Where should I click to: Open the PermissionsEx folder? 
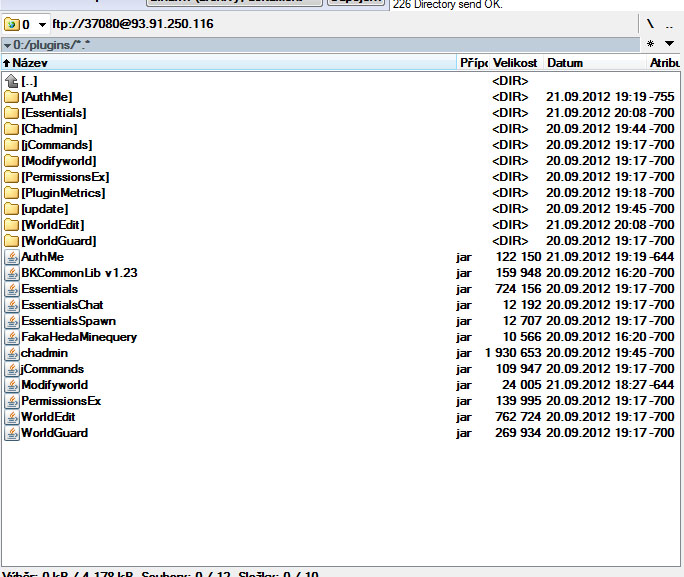point(65,177)
